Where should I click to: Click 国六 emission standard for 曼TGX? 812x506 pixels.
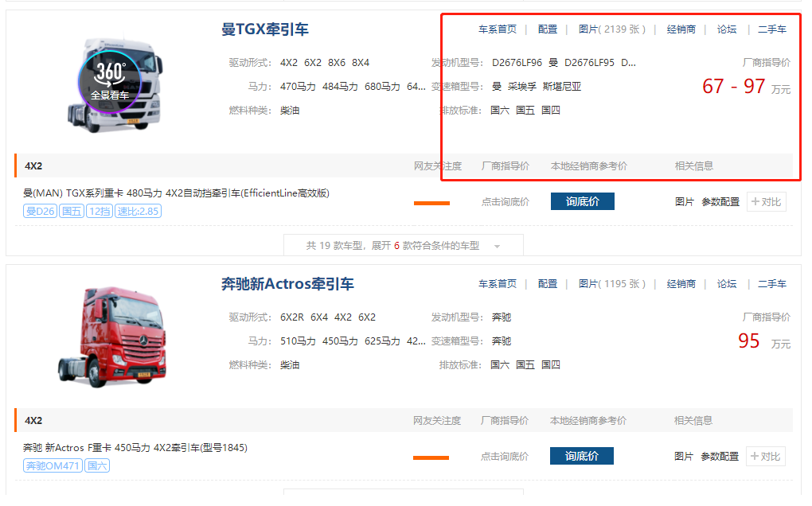click(500, 111)
